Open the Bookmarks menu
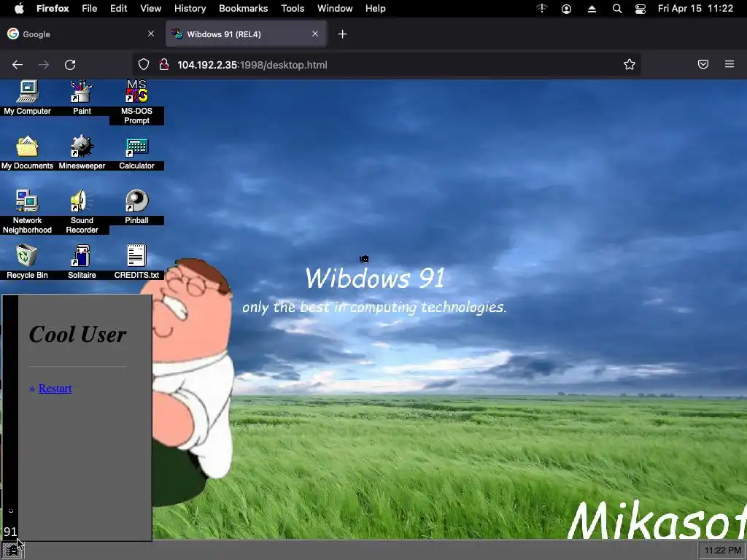 [244, 9]
